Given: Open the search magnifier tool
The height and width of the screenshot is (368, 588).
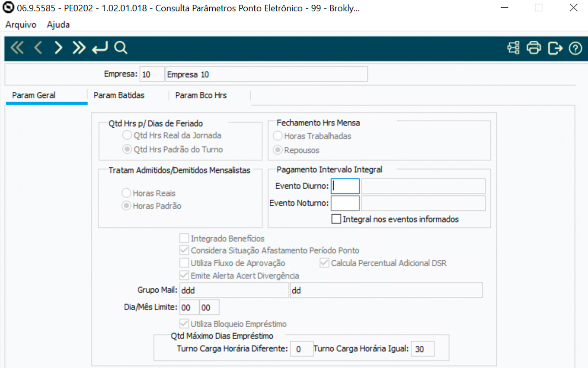Looking at the screenshot, I should click(x=121, y=48).
